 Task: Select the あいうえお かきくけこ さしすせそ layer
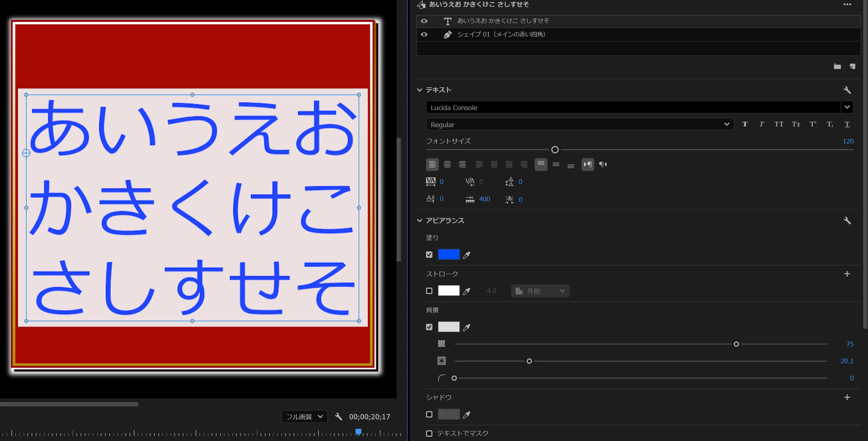tap(639, 21)
